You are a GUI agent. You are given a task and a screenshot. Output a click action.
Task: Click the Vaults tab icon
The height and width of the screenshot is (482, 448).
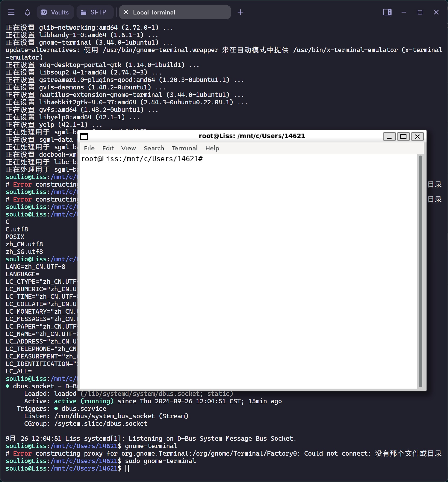pos(44,12)
